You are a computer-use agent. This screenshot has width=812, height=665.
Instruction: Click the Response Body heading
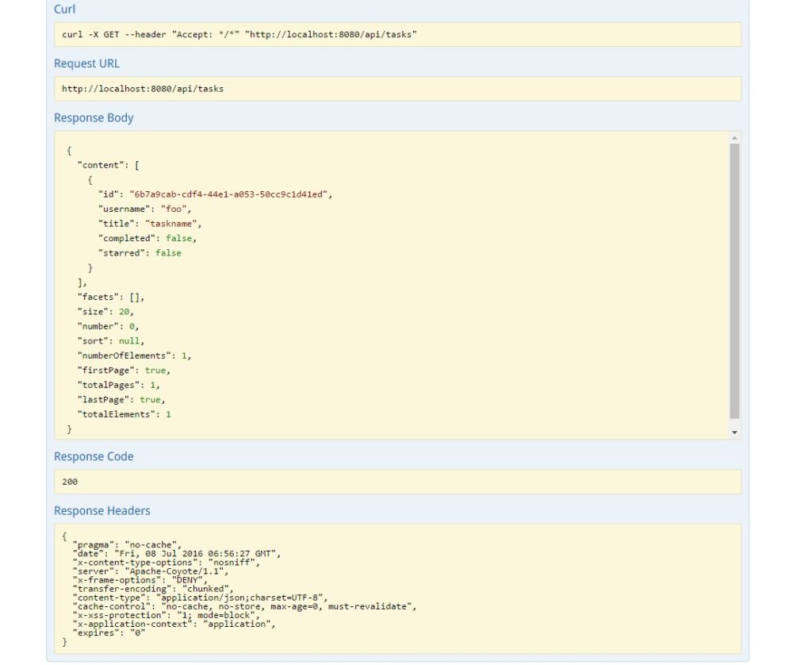tap(94, 117)
